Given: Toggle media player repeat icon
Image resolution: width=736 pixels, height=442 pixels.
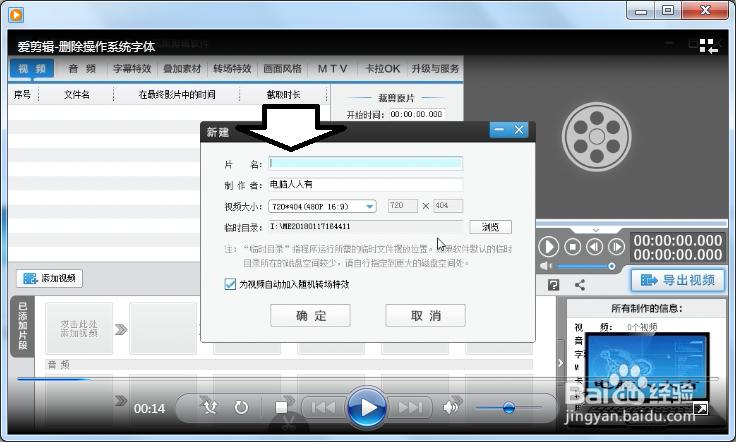Looking at the screenshot, I should coord(241,407).
